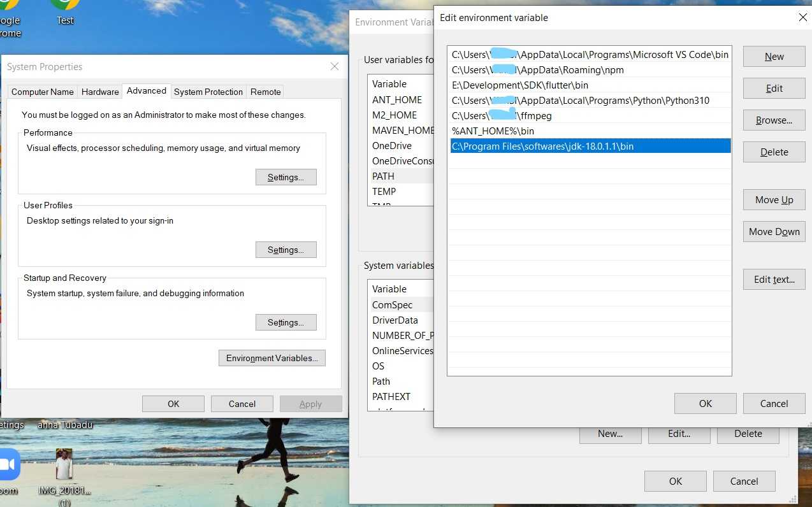Select the Python310 path entry
Screen dimensions: 812x507
[x=590, y=100]
